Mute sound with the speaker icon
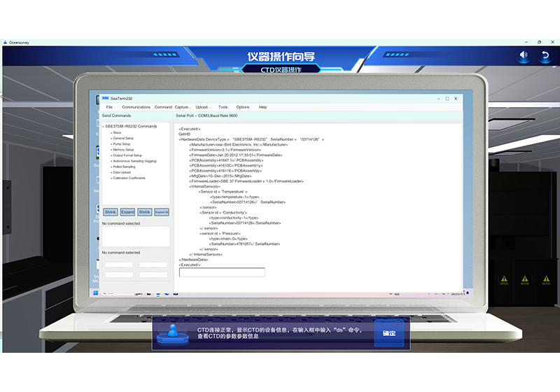 [x=524, y=55]
